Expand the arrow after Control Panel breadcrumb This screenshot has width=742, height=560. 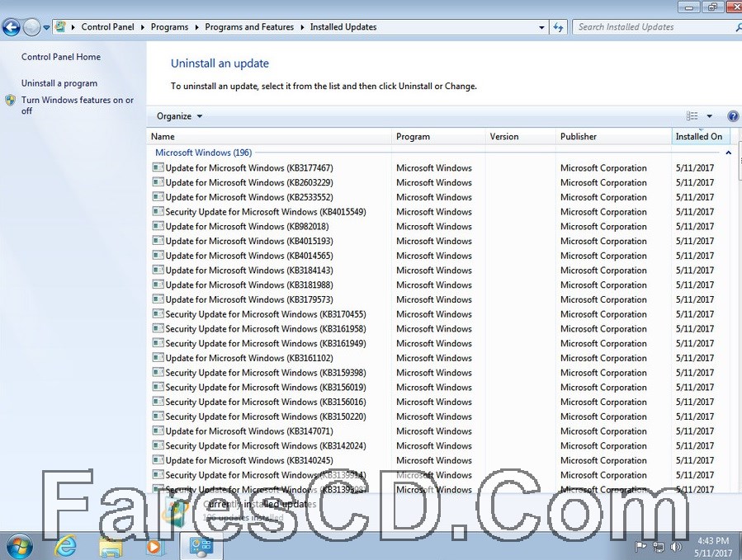pos(143,27)
